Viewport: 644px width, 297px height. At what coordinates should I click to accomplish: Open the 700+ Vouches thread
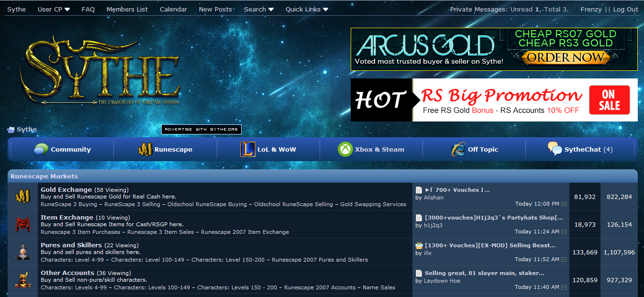pyautogui.click(x=457, y=190)
